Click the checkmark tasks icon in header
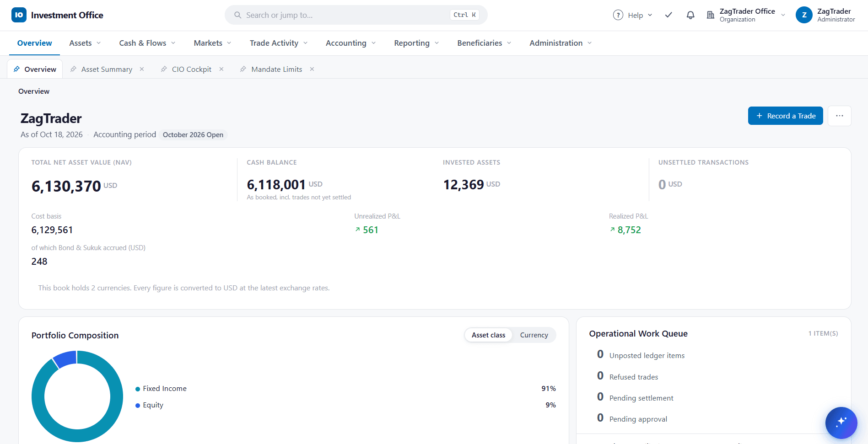Screen dimensions: 868x444 (x=669, y=15)
